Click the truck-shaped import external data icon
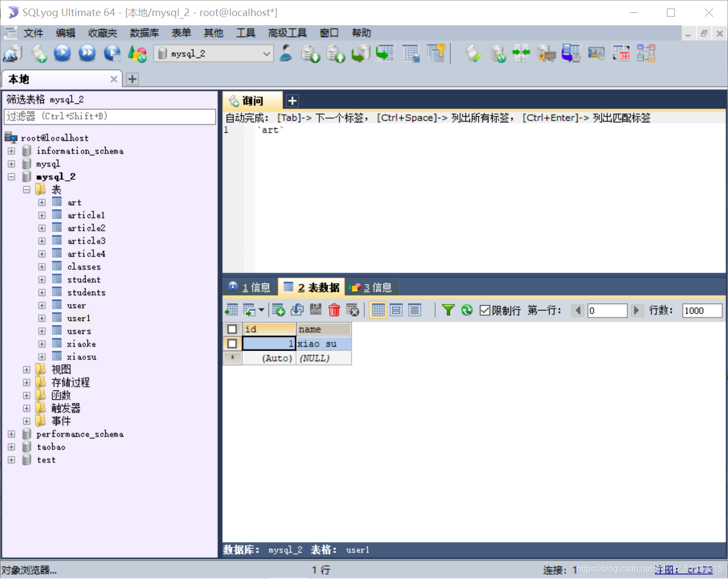The width and height of the screenshot is (728, 579). tap(546, 54)
